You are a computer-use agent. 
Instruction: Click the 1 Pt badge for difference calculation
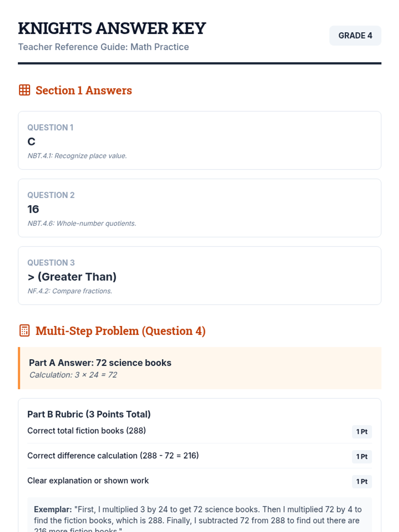[362, 457]
